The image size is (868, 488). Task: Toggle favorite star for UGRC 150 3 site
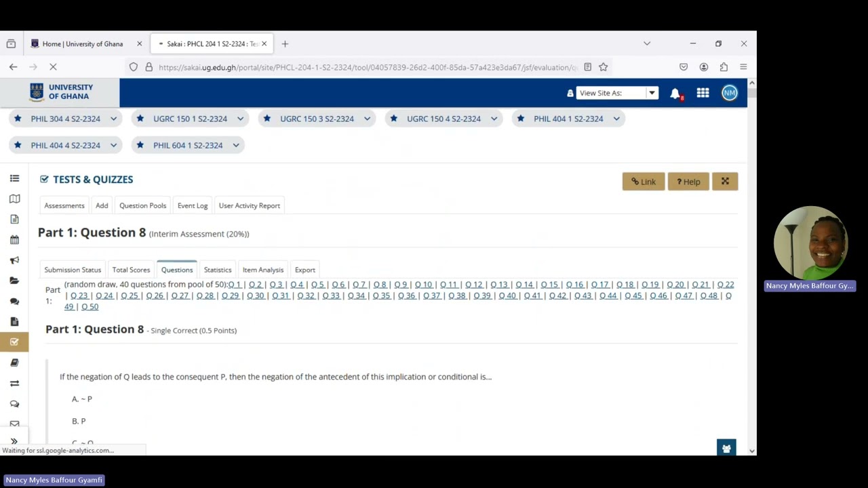pos(267,119)
